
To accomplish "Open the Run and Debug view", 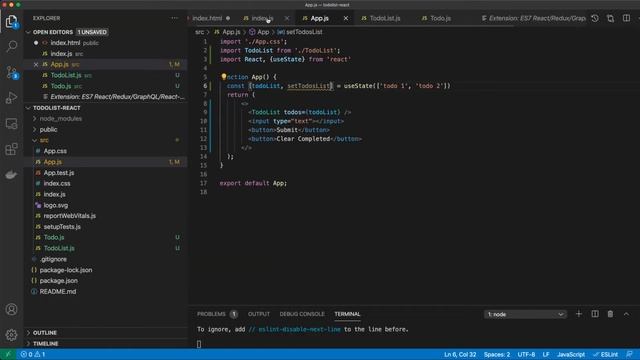I will click(x=11, y=98).
